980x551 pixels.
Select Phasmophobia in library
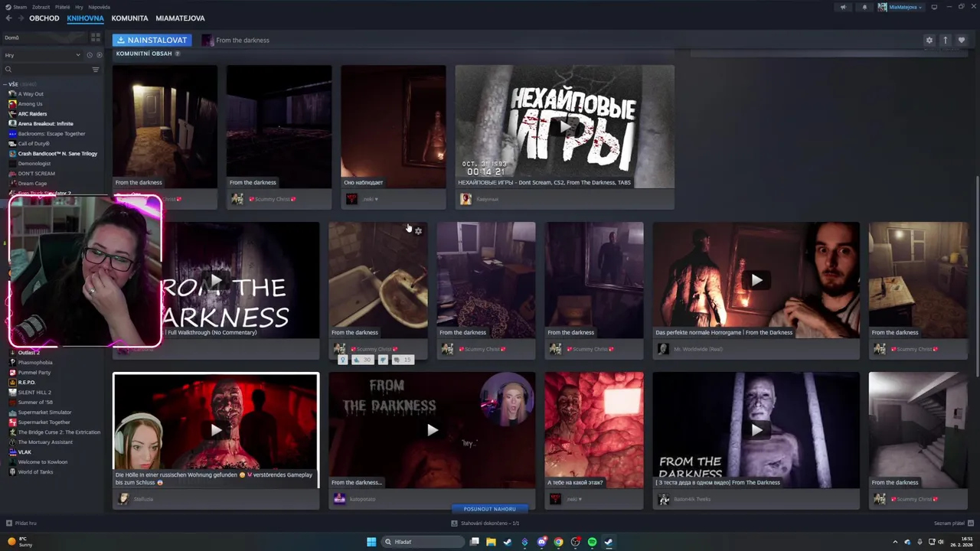pyautogui.click(x=35, y=363)
